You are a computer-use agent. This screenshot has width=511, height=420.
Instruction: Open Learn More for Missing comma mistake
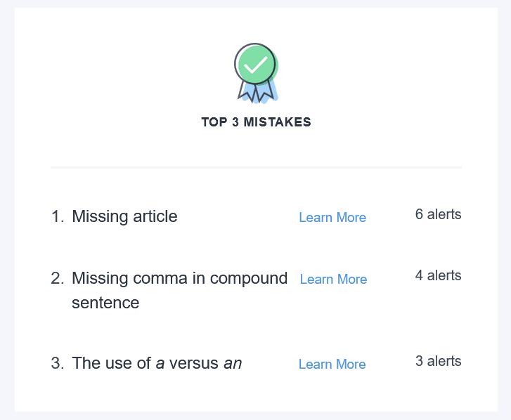(x=333, y=280)
